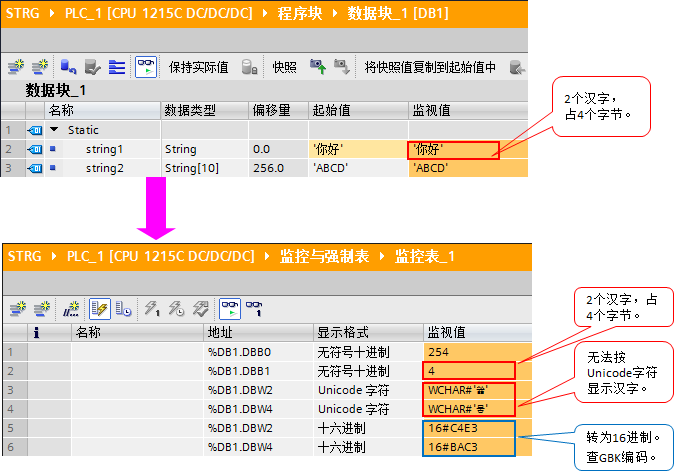The height and width of the screenshot is (474, 675).
Task: Click String[10] data type cell
Action: tap(205, 168)
